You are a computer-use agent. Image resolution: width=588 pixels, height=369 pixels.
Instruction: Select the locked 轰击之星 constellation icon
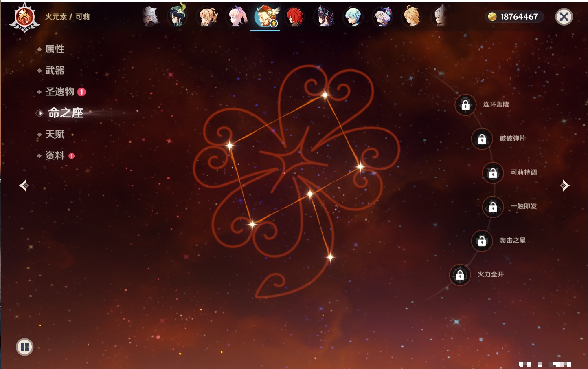pos(482,241)
